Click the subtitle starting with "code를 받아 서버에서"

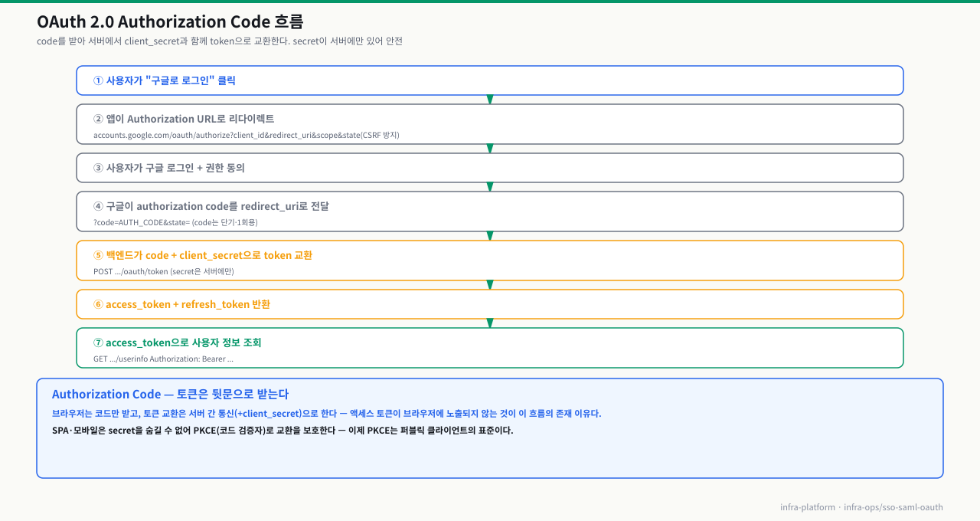click(220, 41)
